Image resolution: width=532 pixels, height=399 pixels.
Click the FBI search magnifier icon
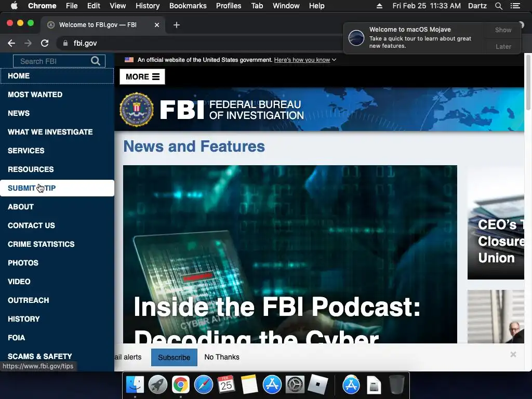(x=96, y=61)
